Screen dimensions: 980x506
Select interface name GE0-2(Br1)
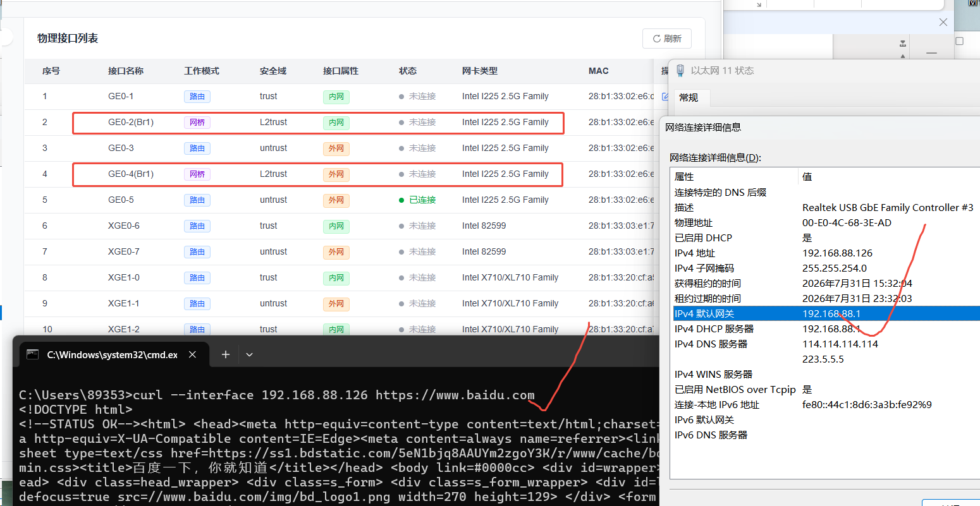point(131,122)
